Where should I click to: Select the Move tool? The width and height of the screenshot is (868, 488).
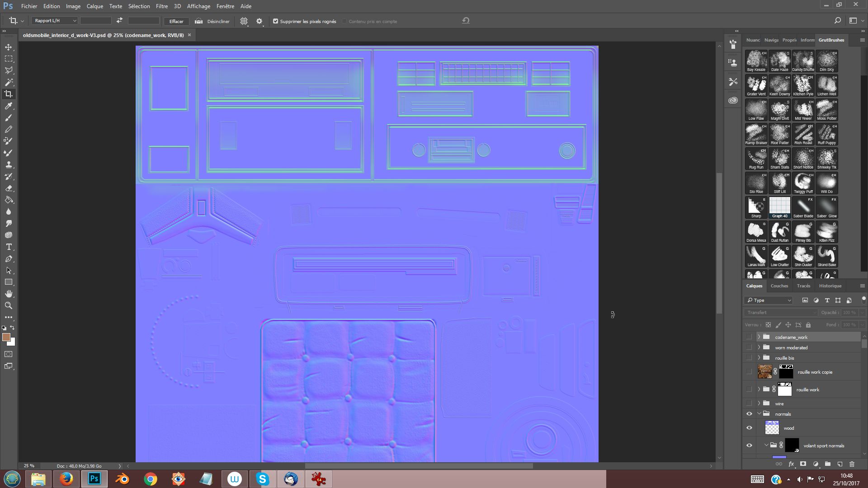pyautogui.click(x=9, y=47)
